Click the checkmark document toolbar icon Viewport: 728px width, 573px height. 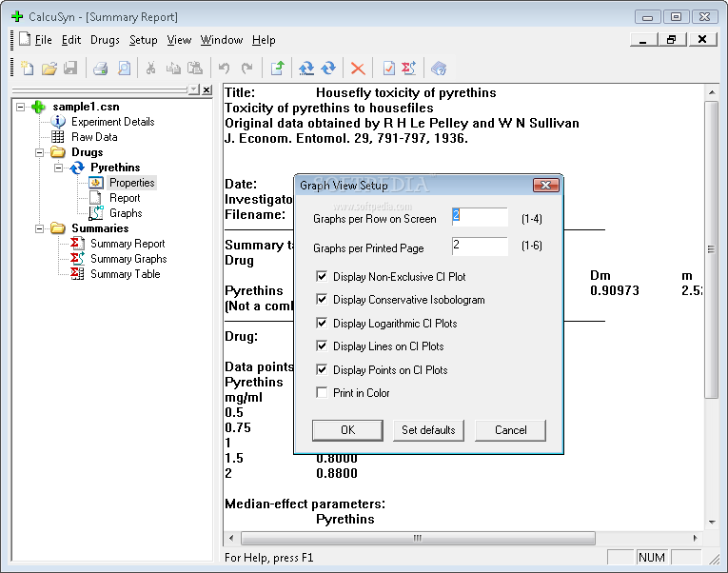pos(388,69)
